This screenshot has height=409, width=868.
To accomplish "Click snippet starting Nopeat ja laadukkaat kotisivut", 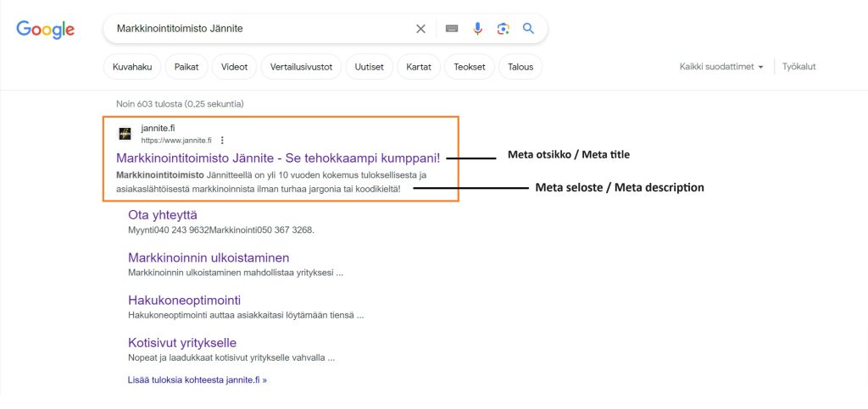I will [231, 357].
